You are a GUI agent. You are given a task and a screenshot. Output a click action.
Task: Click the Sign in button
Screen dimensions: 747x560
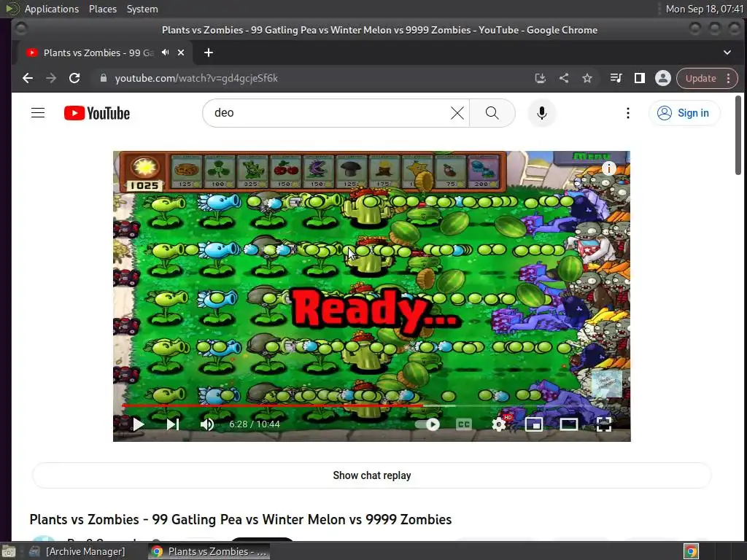click(684, 113)
